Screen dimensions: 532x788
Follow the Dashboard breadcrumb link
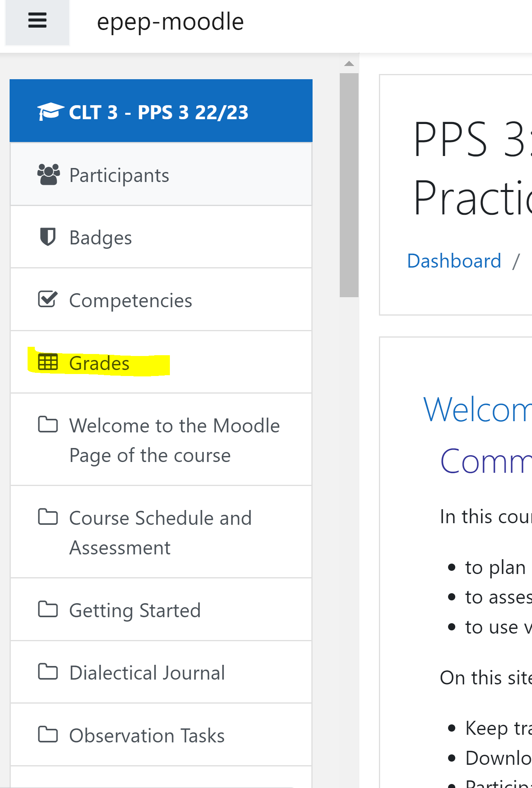(454, 261)
